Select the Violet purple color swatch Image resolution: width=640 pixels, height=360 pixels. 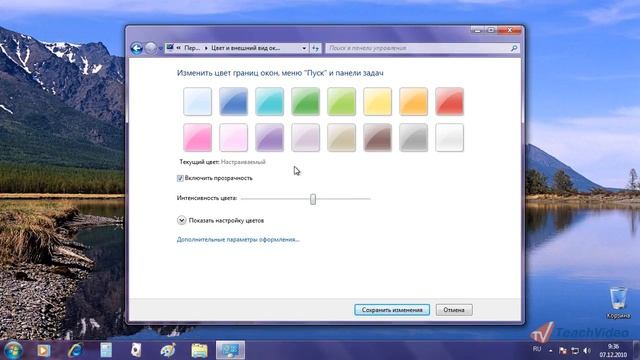[x=269, y=138]
